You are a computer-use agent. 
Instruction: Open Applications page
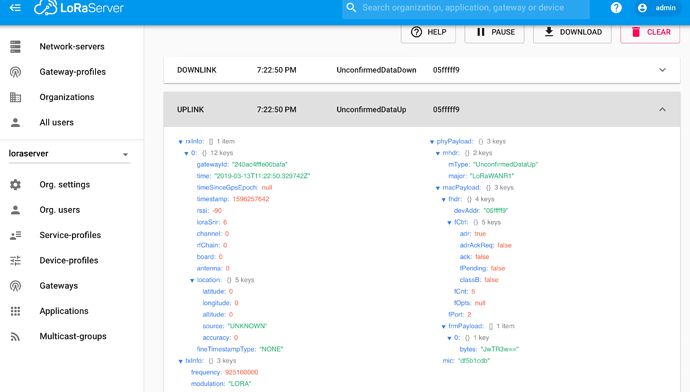[x=64, y=311]
